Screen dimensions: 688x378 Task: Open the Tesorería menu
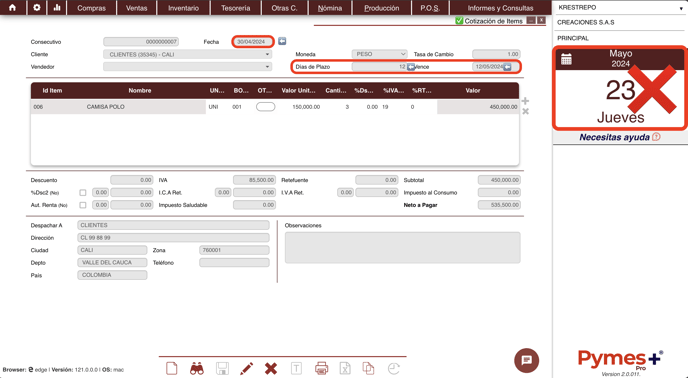(x=236, y=8)
